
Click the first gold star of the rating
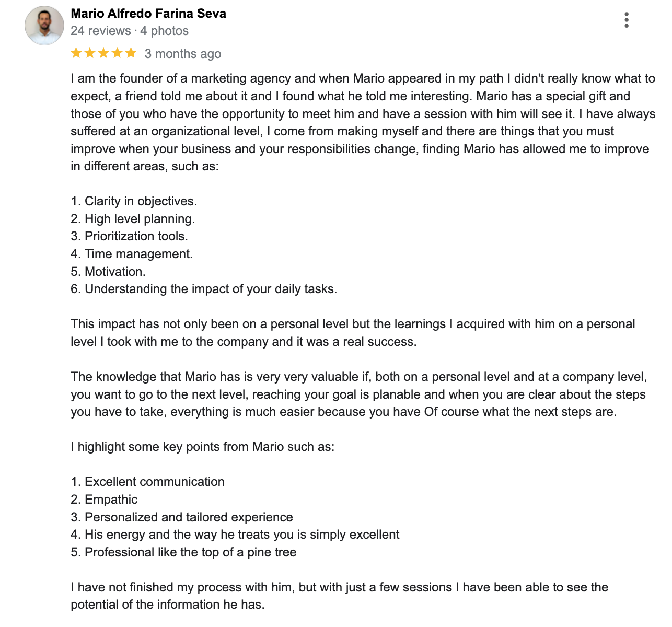point(76,53)
